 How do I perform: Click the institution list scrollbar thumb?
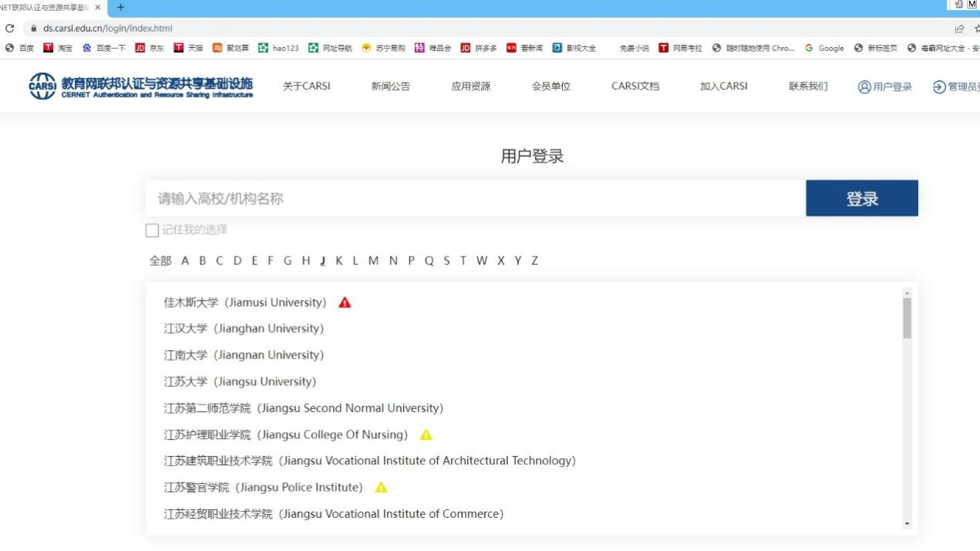click(x=907, y=318)
